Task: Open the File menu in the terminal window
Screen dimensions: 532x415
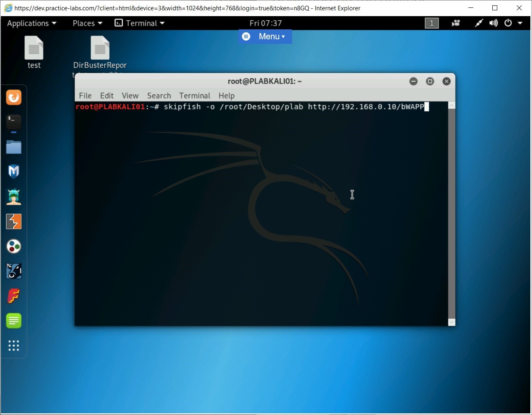Action: tap(85, 96)
